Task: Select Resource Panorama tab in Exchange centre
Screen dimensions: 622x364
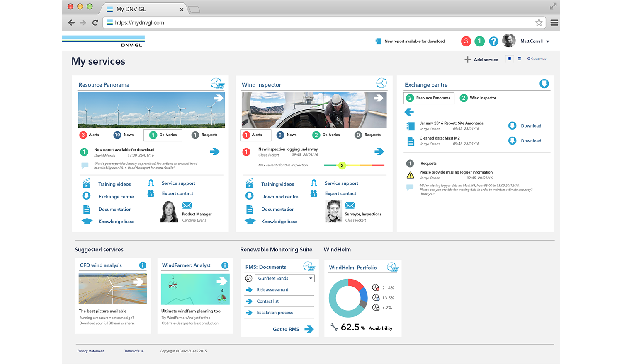Action: [429, 98]
